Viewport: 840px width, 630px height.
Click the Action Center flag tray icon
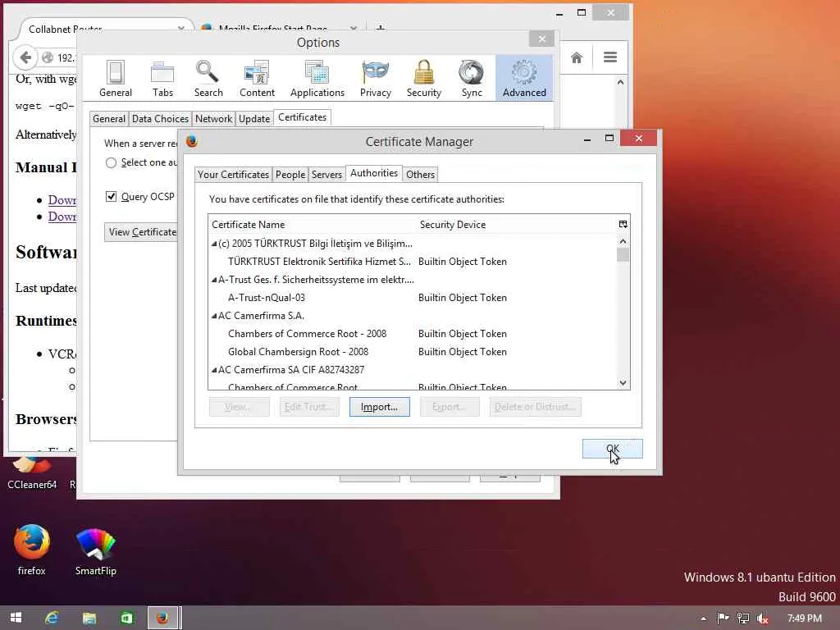723,619
